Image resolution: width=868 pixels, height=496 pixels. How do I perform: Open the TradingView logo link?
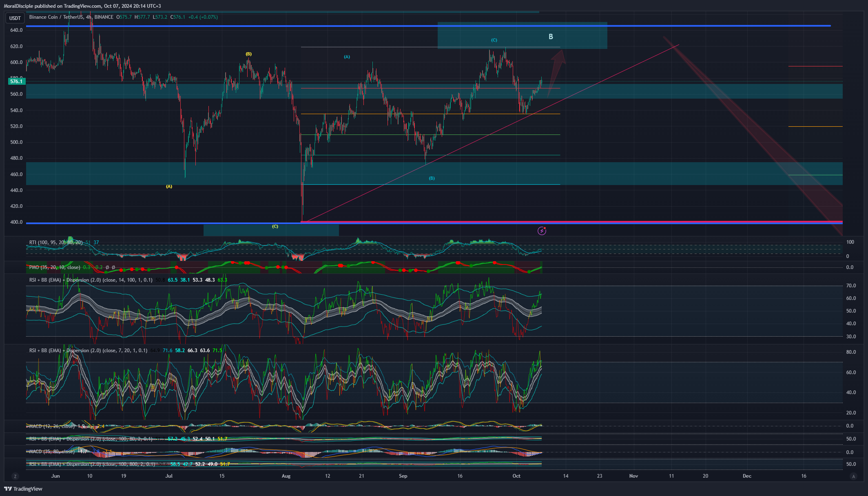click(x=23, y=489)
